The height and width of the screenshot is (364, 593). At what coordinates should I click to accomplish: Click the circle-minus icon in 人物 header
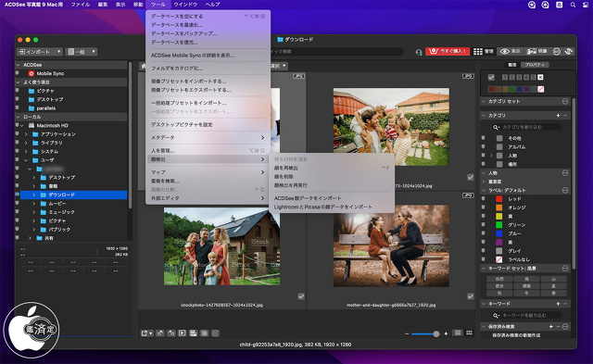[x=565, y=173]
